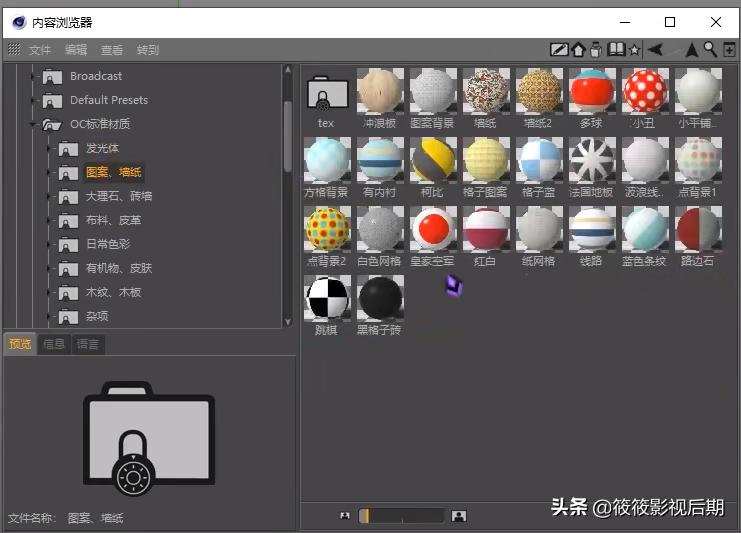Click the Cinema 4D logo in title bar

(x=19, y=22)
